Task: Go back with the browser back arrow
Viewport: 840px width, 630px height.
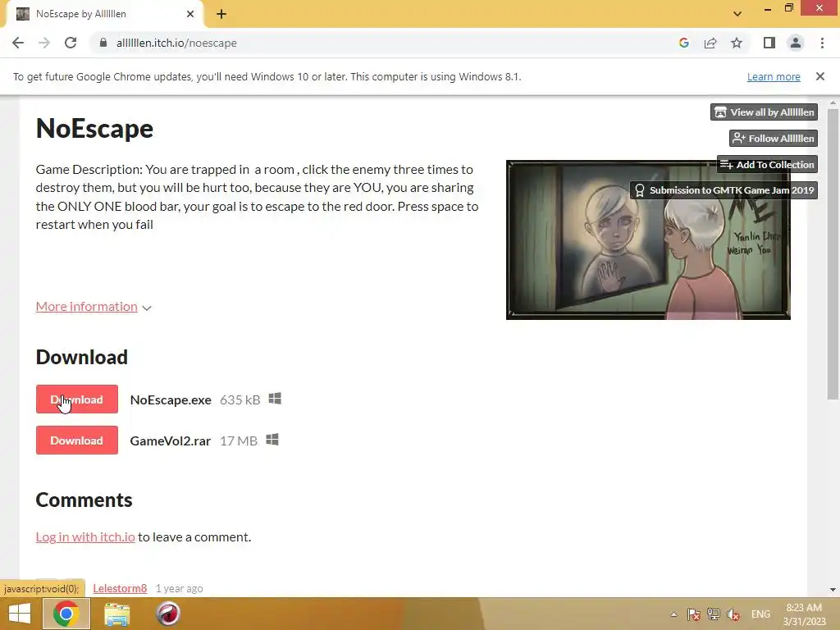Action: pyautogui.click(x=18, y=43)
